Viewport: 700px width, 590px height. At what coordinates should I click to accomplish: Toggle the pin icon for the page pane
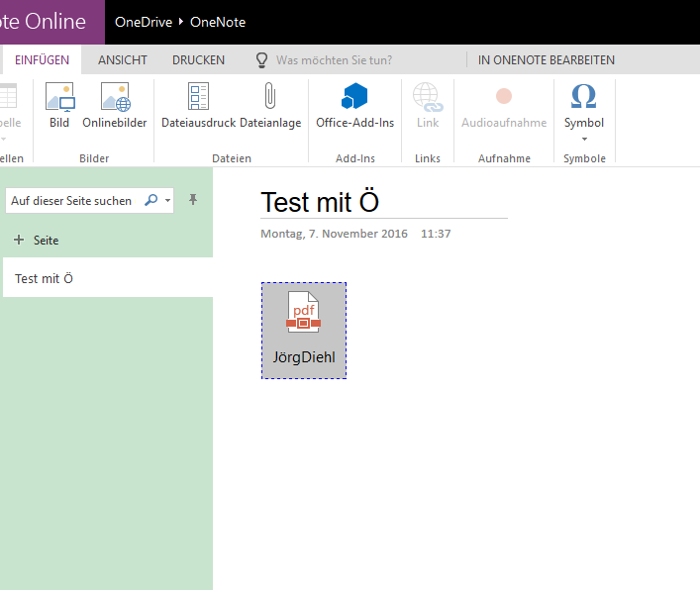(x=193, y=200)
